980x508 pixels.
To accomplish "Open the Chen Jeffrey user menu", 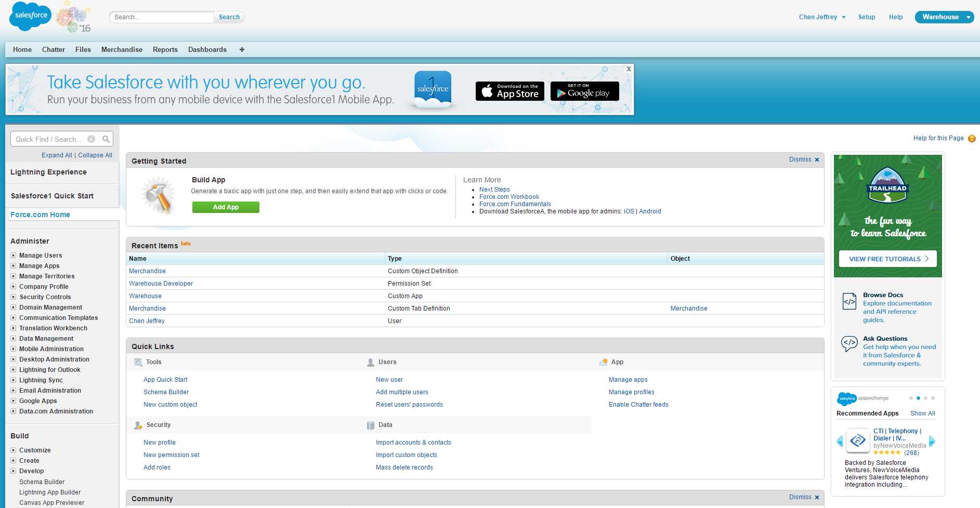I will coord(822,17).
